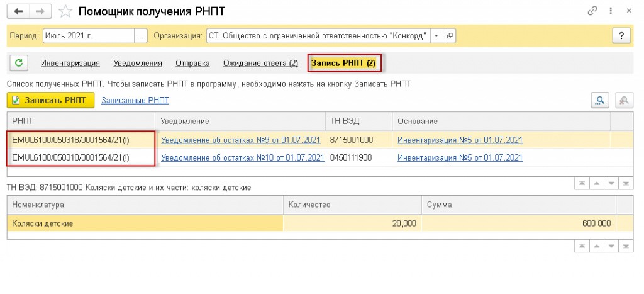Go back with the left arrow button

click(x=18, y=11)
